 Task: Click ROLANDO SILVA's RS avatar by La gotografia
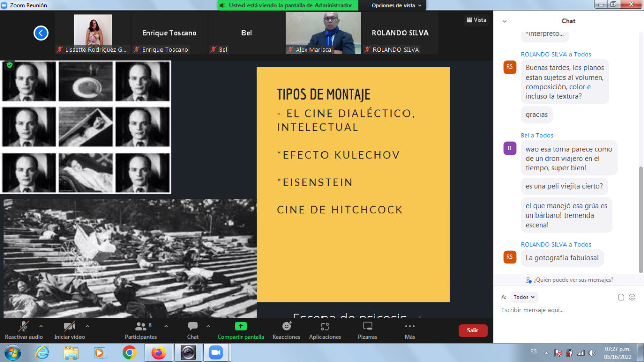click(x=510, y=257)
